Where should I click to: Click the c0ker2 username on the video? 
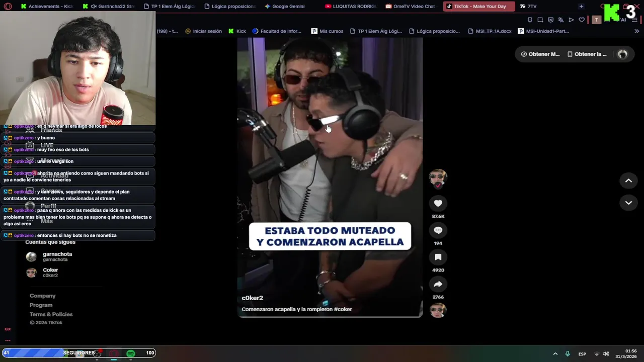pos(252,298)
